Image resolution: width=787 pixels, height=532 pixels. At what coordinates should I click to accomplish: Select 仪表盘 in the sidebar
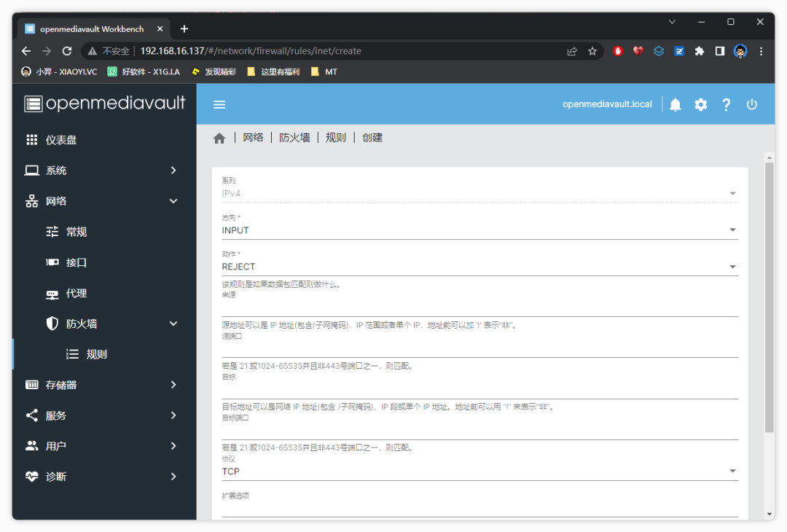pos(61,140)
